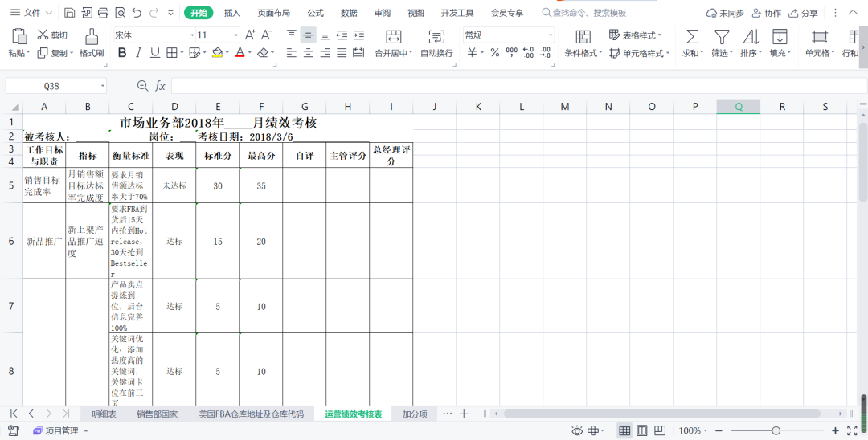Increase font size with the A+ icon

250,35
